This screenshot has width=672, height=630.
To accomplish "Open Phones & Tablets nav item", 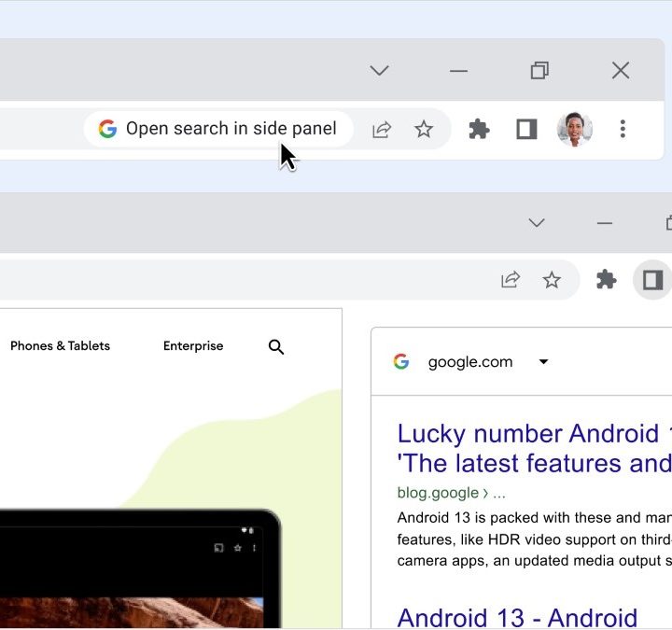I will [60, 346].
